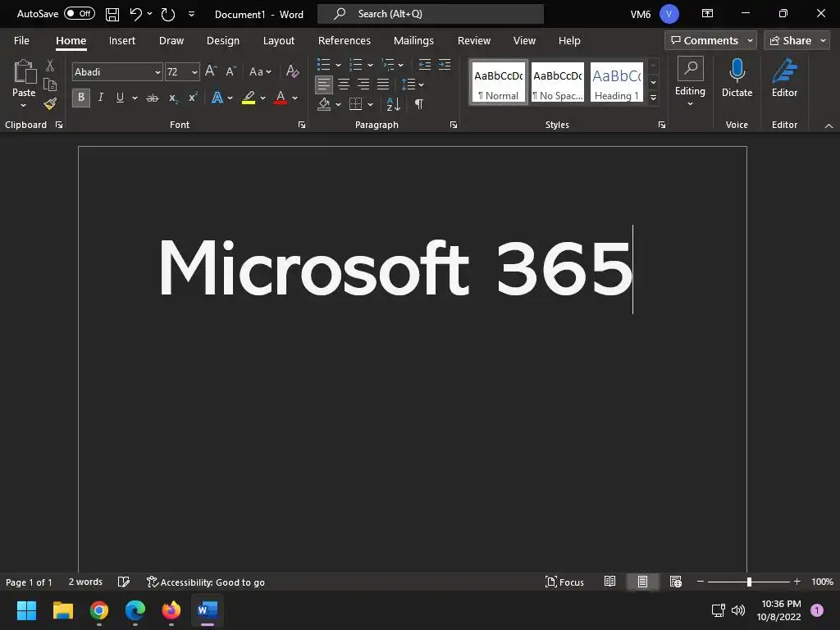Decrease font size with shrink A

click(x=231, y=71)
